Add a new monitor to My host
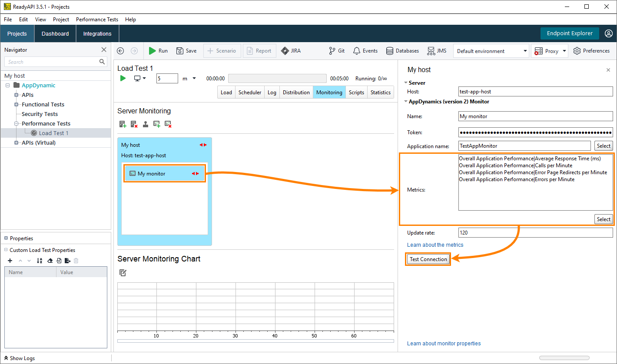The image size is (617, 364). click(x=157, y=124)
